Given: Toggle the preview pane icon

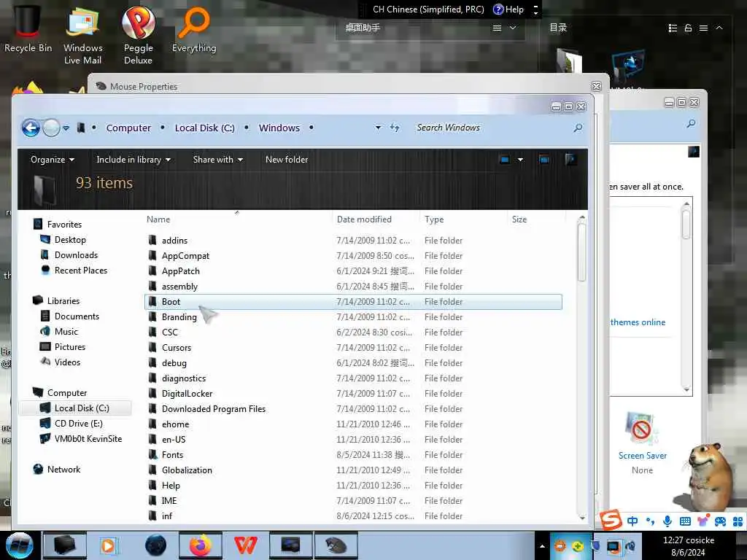Looking at the screenshot, I should [544, 160].
